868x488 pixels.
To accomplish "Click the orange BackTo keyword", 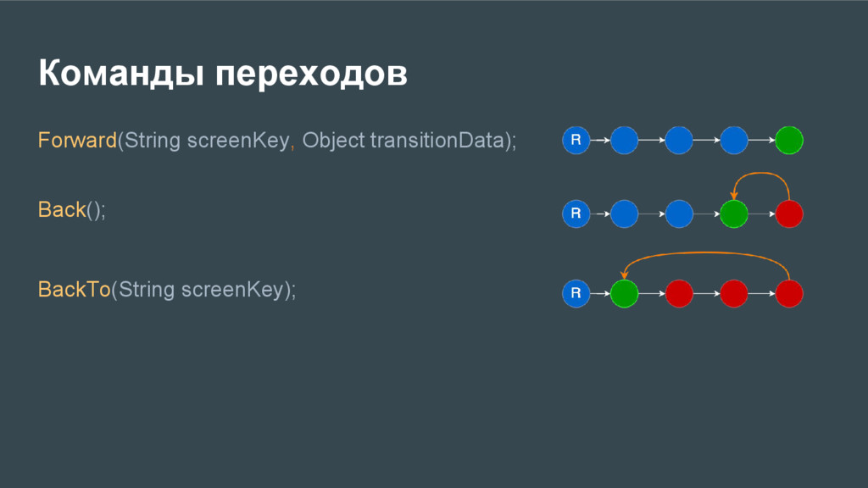I will 75,290.
